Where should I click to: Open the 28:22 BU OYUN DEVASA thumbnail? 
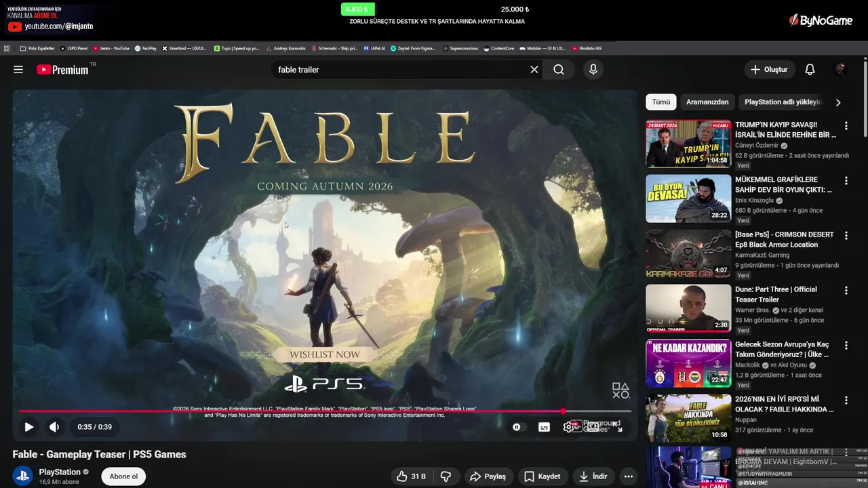coord(688,199)
